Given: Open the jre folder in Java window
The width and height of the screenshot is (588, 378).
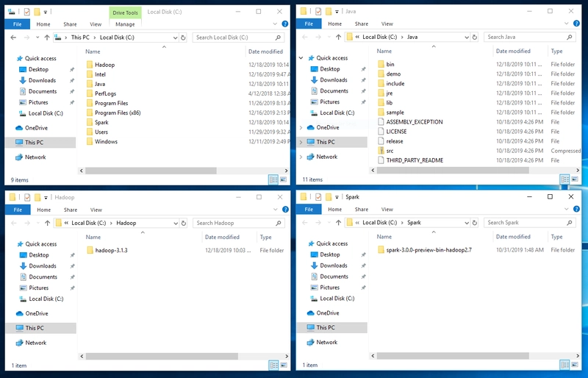Looking at the screenshot, I should point(390,93).
